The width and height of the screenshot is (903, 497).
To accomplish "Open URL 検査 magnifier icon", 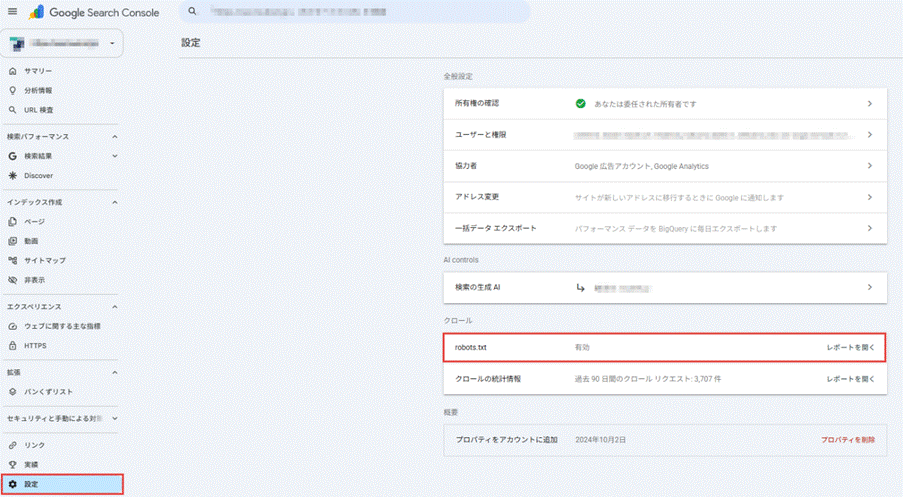I will click(x=13, y=109).
